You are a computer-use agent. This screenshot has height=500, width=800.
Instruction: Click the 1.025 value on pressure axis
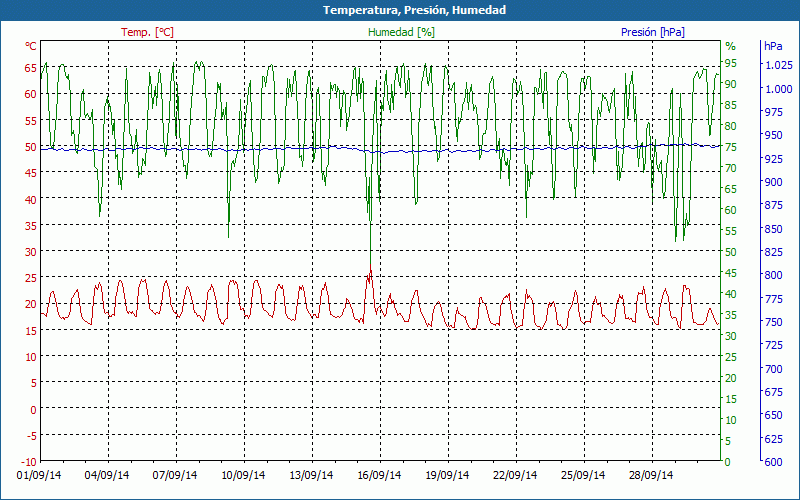[x=779, y=65]
